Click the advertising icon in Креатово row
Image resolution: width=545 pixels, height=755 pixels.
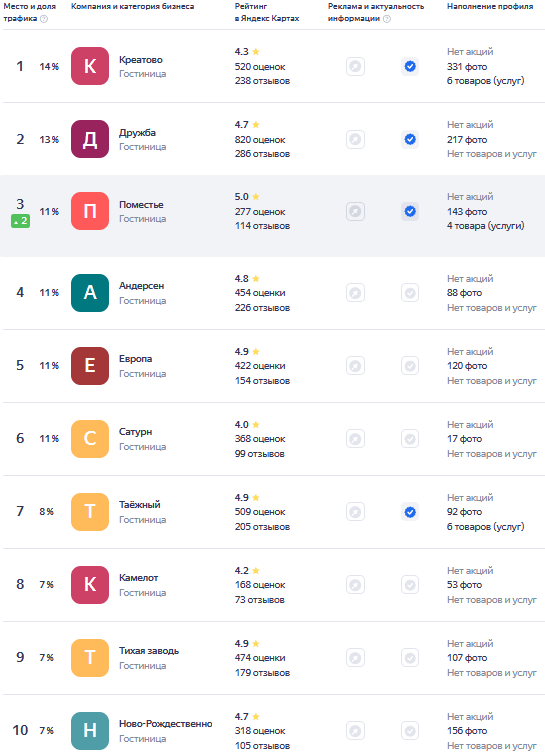pyautogui.click(x=355, y=66)
